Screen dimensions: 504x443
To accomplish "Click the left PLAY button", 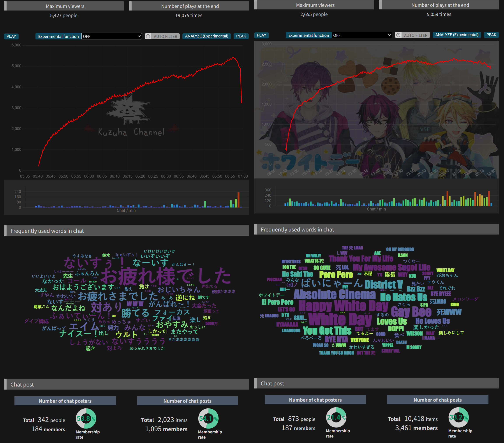I will point(11,36).
